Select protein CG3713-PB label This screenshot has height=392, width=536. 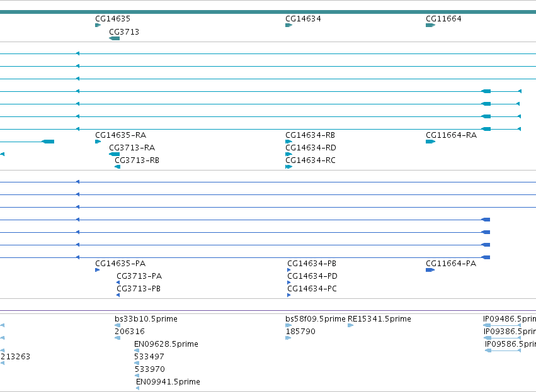tap(139, 289)
